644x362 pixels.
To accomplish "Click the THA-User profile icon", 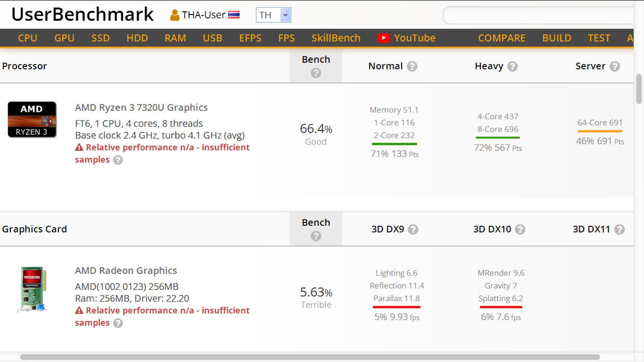I will 174,15.
